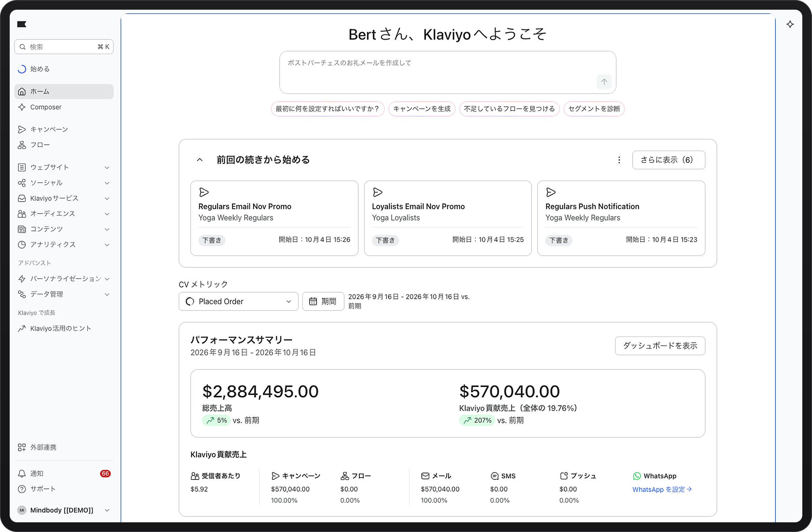Collapse the 前回の続きから始める section

pos(200,160)
